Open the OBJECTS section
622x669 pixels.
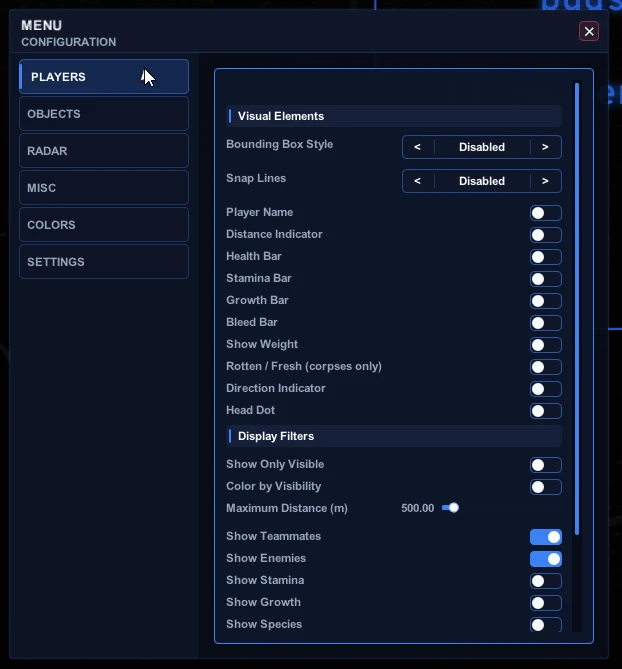(104, 114)
